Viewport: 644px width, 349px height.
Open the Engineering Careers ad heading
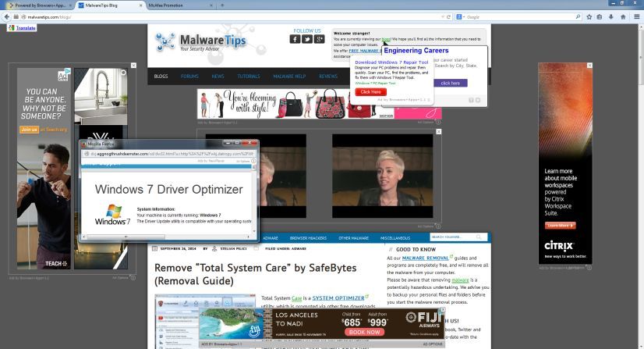point(416,51)
